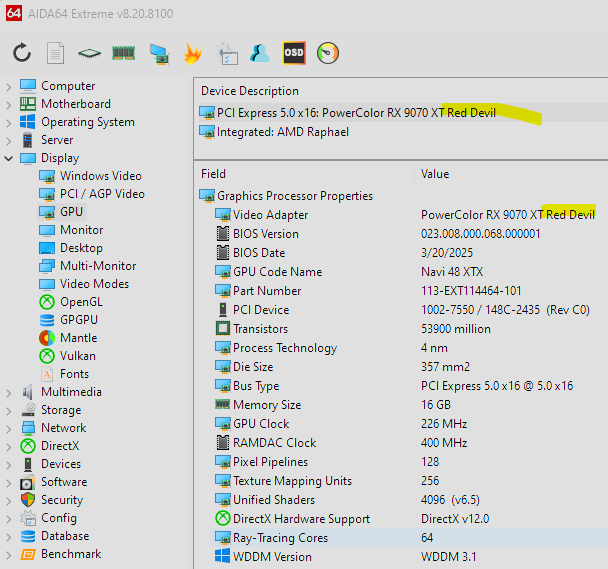This screenshot has height=569, width=608.
Task: Expand the Benchmark tree node
Action: point(9,554)
